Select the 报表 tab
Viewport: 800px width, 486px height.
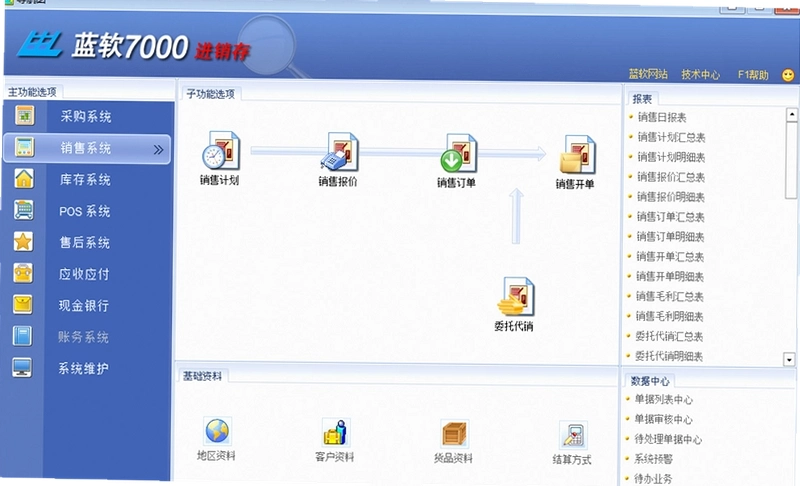pos(642,99)
